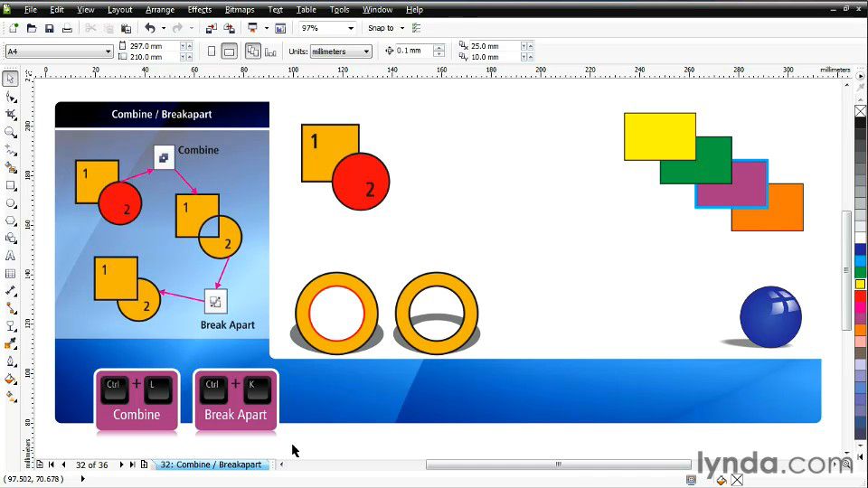Open the Arrange menu

coord(160,10)
